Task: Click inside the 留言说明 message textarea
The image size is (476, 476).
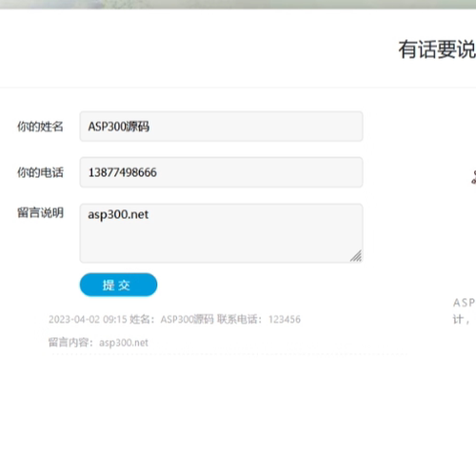Action: 221,233
